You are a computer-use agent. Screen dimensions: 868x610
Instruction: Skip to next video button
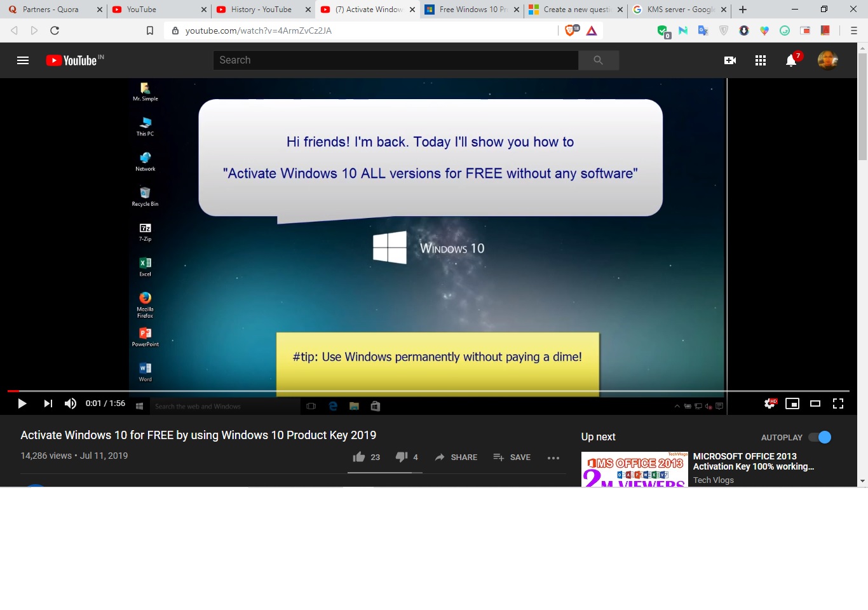[x=48, y=403]
